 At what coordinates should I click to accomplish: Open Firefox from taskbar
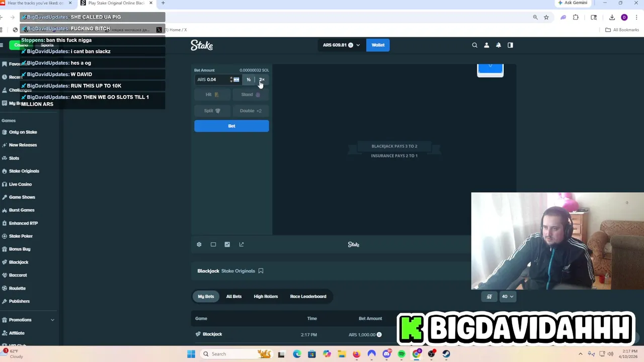(x=357, y=354)
